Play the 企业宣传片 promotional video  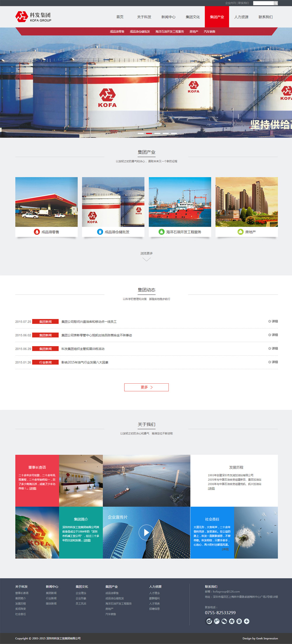point(146,532)
